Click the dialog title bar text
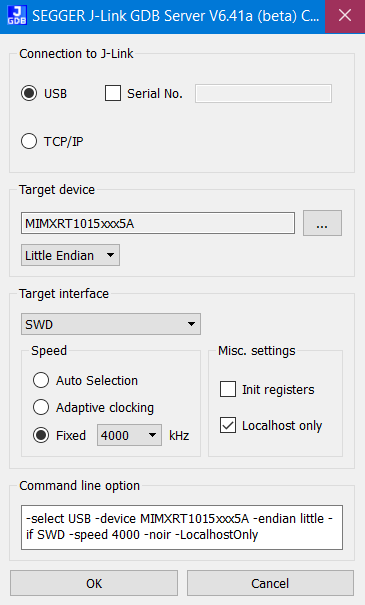This screenshot has width=365, height=605. [x=176, y=15]
